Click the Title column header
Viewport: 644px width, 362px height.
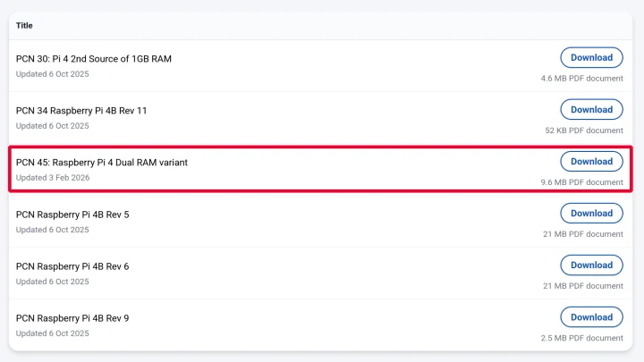[24, 26]
